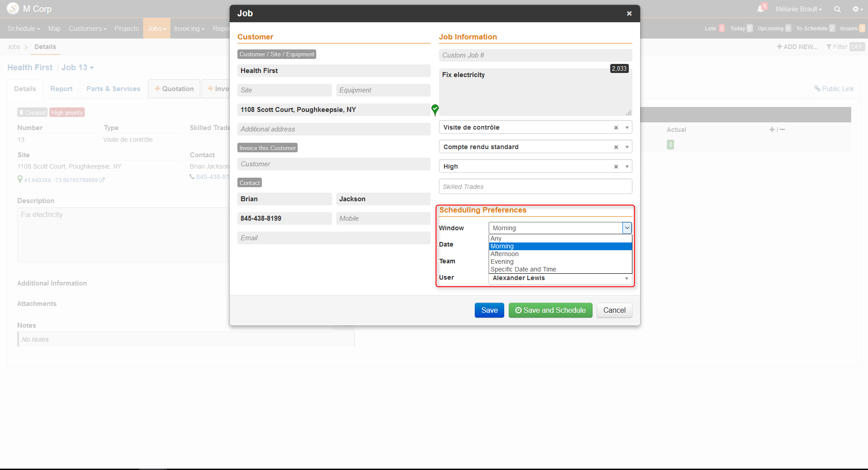Choose Afternoon in the Window list
Screen dimensions: 868x470
point(560,254)
